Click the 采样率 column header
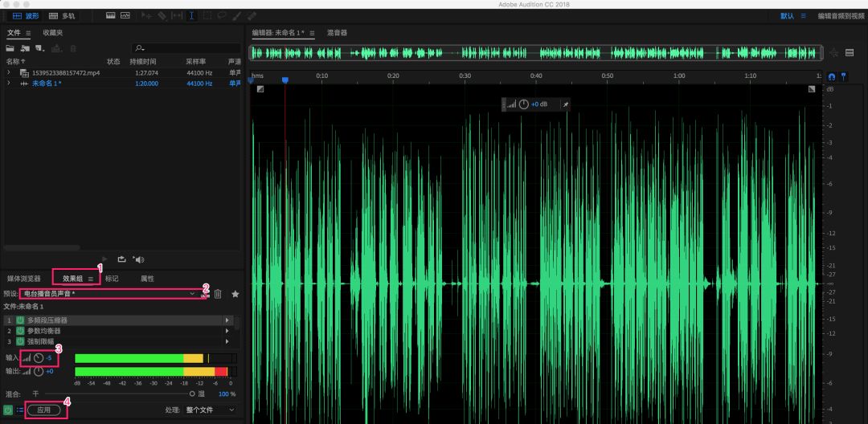This screenshot has width=868, height=424. [196, 61]
